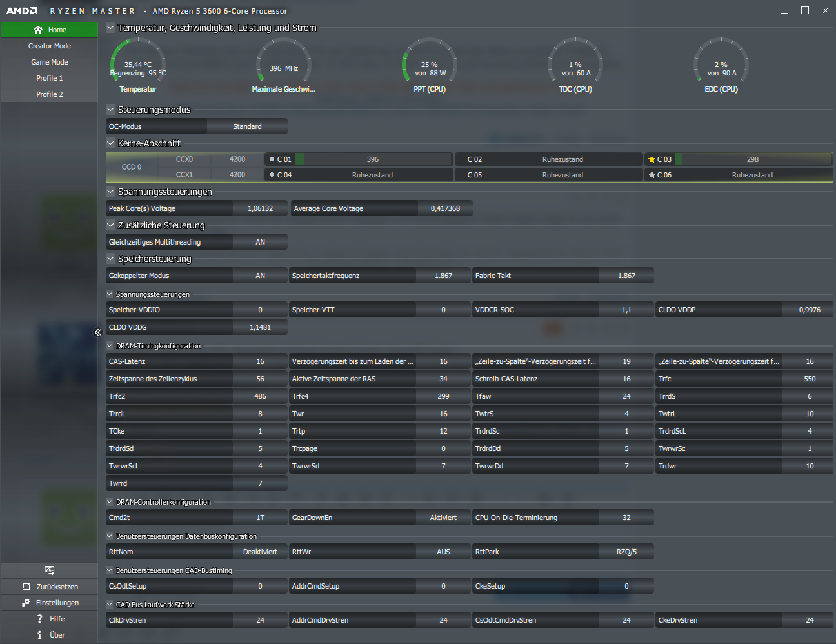Collapse Benutzersteuerungen CAD-Bustiming subsection
836x644 pixels.
click(110, 570)
